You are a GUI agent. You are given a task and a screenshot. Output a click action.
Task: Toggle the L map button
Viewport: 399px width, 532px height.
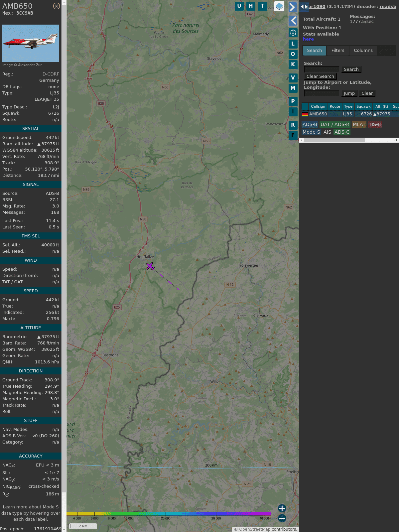pos(293,44)
